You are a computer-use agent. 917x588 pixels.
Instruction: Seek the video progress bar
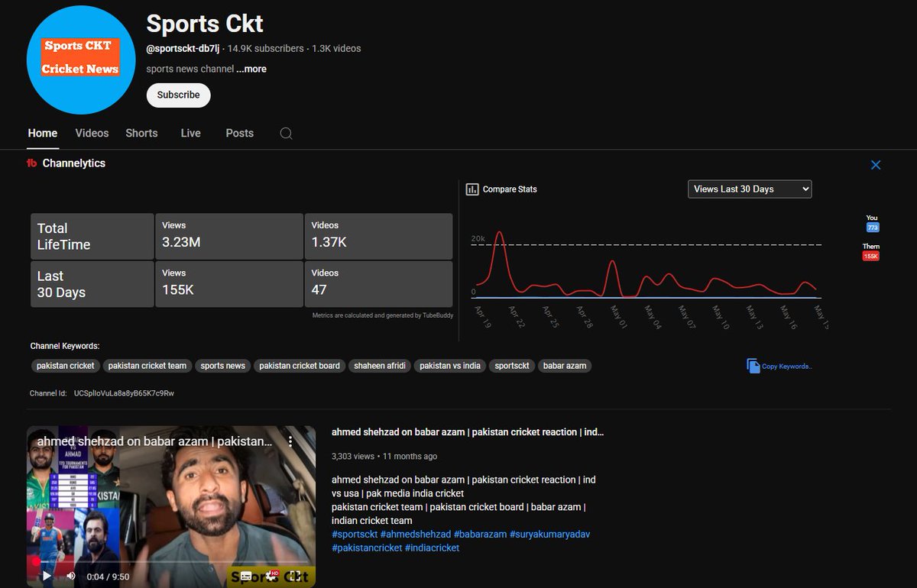(171, 563)
